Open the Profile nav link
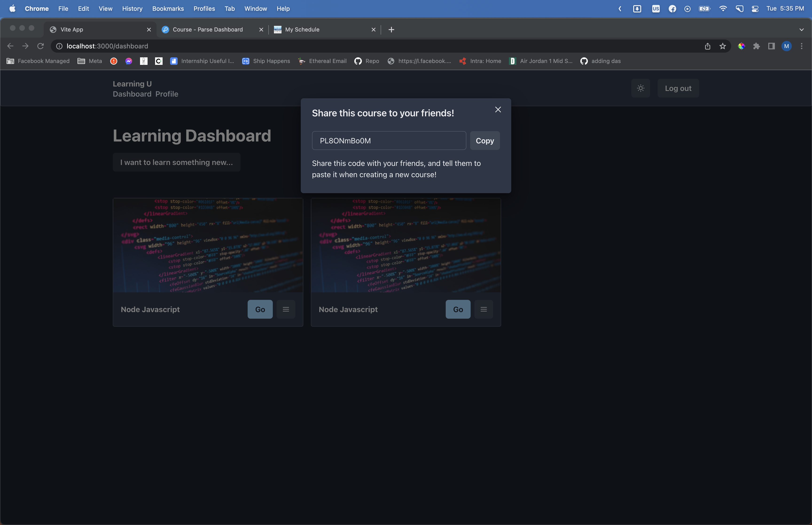812x525 pixels. click(167, 94)
